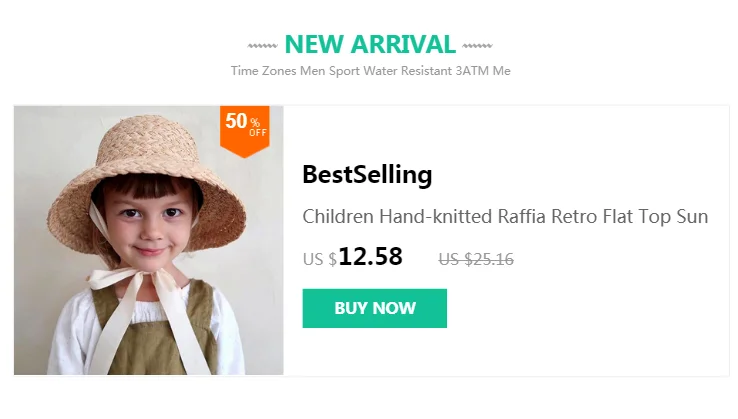
Task: Click the NEW ARRIVAL section heading
Action: pyautogui.click(x=370, y=44)
